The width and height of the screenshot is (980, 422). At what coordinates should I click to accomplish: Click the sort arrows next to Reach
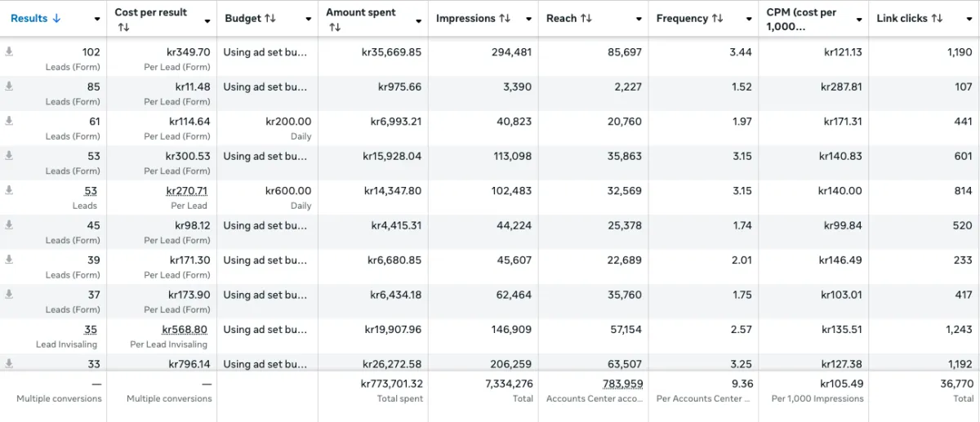(x=586, y=19)
